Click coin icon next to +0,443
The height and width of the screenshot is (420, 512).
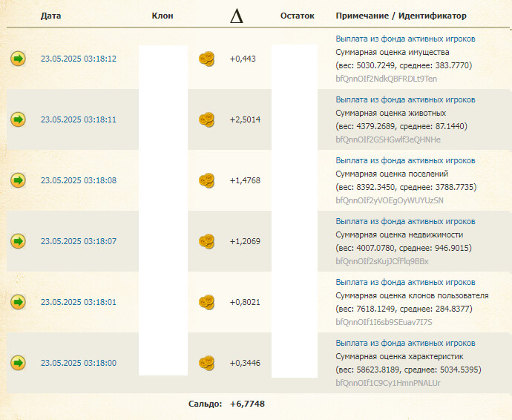pos(206,59)
